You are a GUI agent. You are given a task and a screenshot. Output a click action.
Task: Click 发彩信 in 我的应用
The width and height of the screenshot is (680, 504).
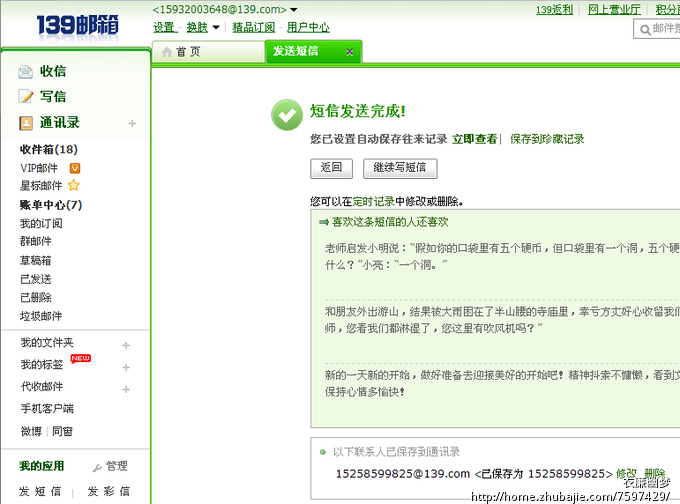coord(109,491)
